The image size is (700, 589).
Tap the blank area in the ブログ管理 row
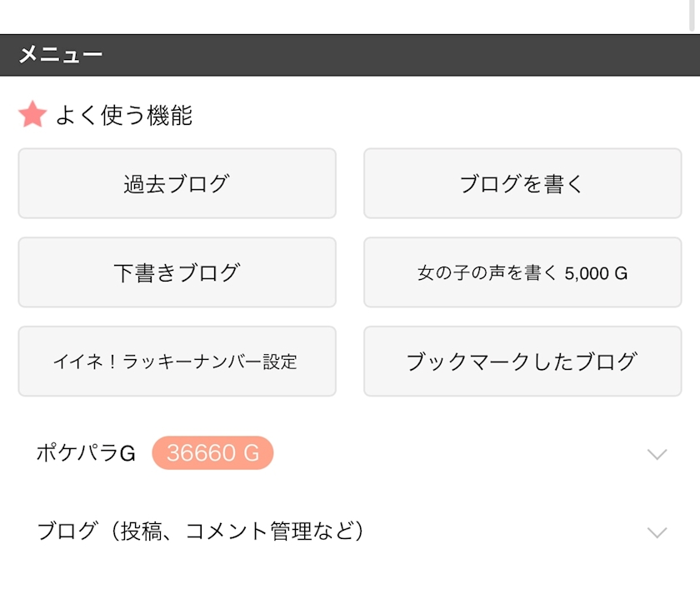click(x=504, y=531)
